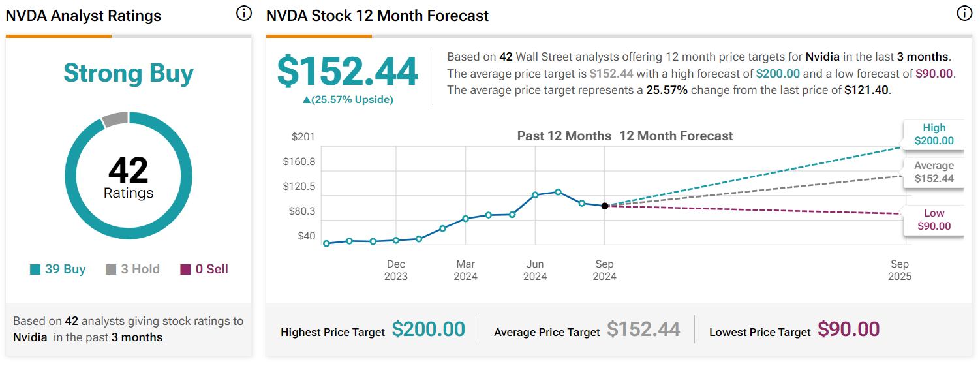The image size is (980, 370).
Task: Open the Nvidia link under analyst ratings
Action: (31, 337)
